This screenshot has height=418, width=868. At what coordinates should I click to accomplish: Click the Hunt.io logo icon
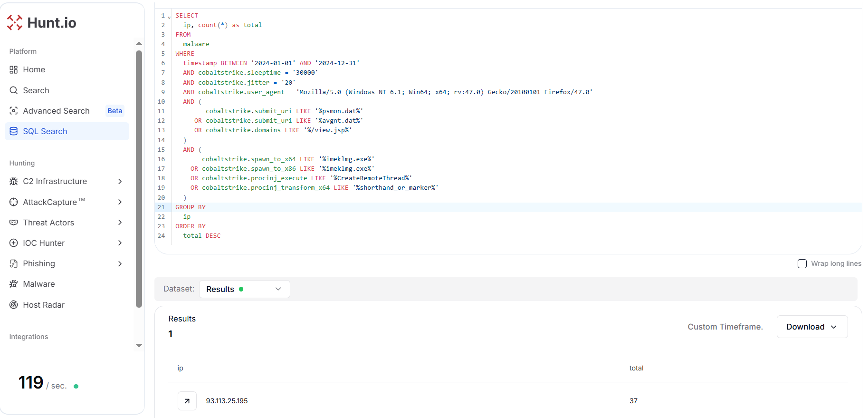click(x=15, y=22)
